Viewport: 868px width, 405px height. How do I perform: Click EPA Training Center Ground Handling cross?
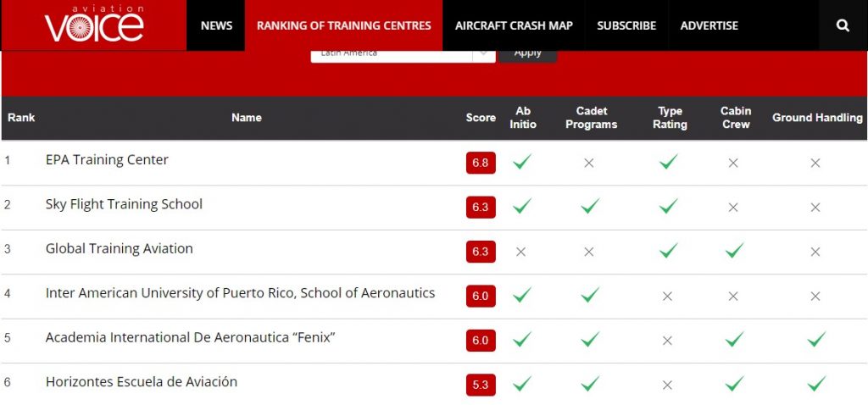click(815, 163)
